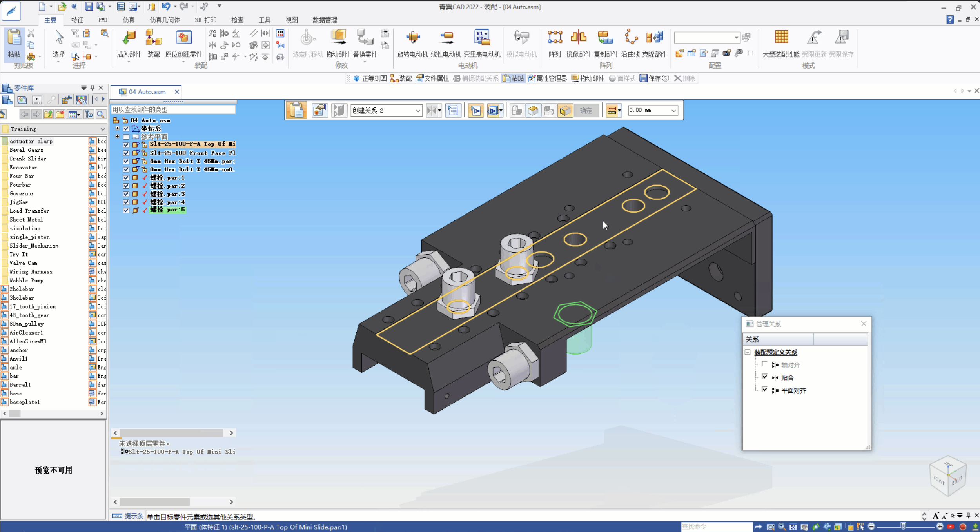The image size is (980, 532).
Task: Uncheck the 螺栓.par:1 visibility checkbox
Action: (126, 178)
